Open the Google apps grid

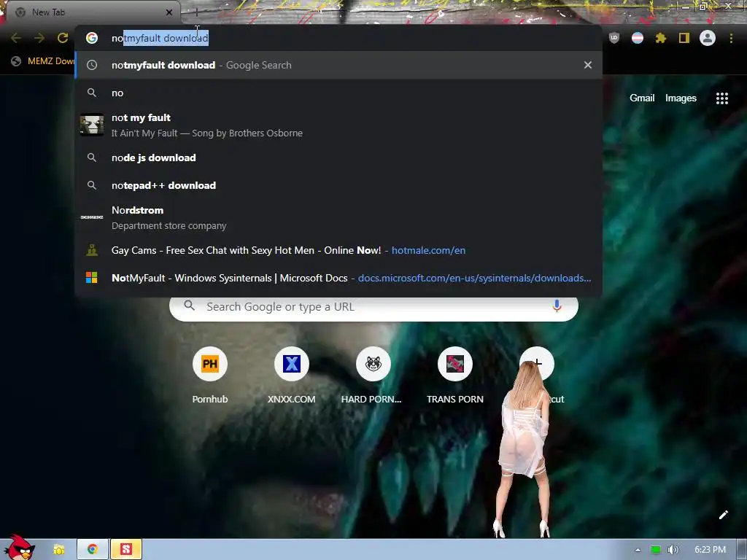pyautogui.click(x=722, y=98)
